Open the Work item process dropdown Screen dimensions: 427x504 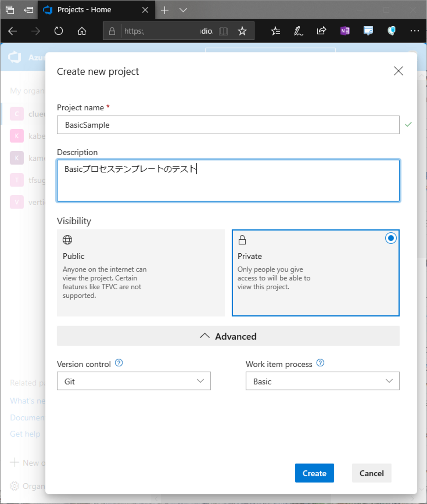[322, 381]
